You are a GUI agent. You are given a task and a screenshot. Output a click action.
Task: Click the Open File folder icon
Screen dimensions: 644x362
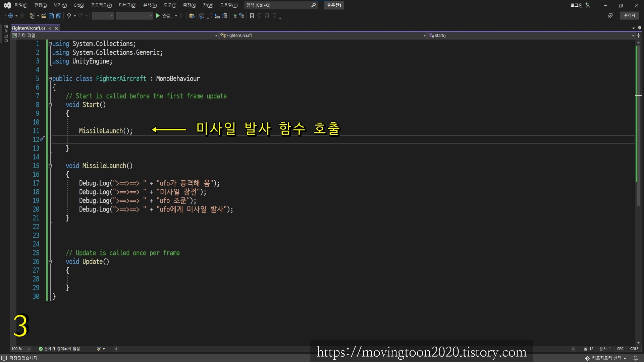44,16
